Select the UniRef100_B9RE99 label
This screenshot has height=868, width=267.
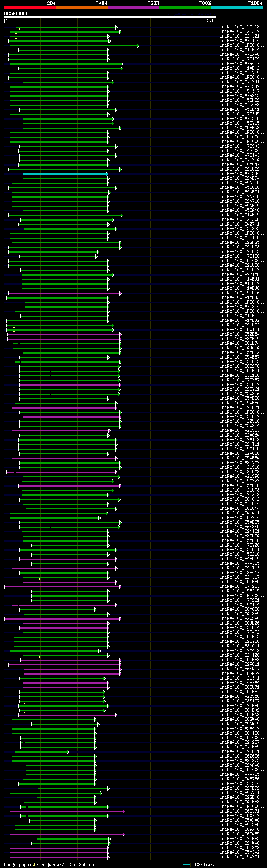click(239, 788)
